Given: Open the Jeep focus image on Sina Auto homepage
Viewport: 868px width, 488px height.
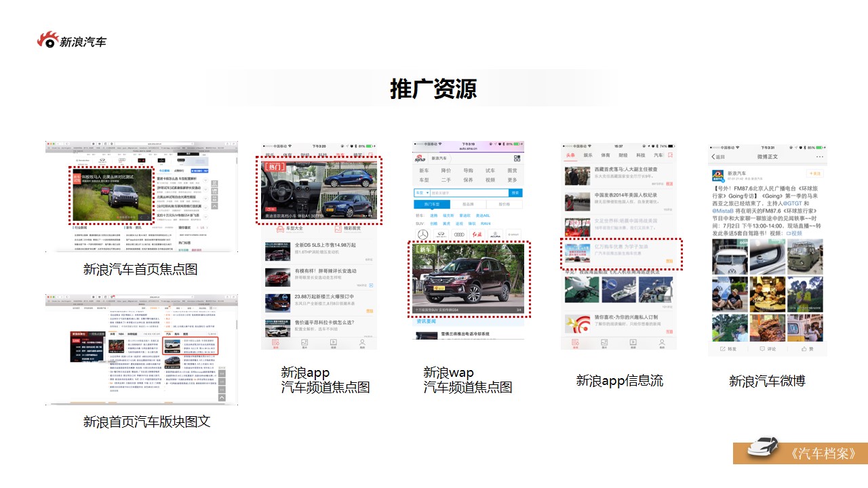Looking at the screenshot, I should pyautogui.click(x=113, y=195).
